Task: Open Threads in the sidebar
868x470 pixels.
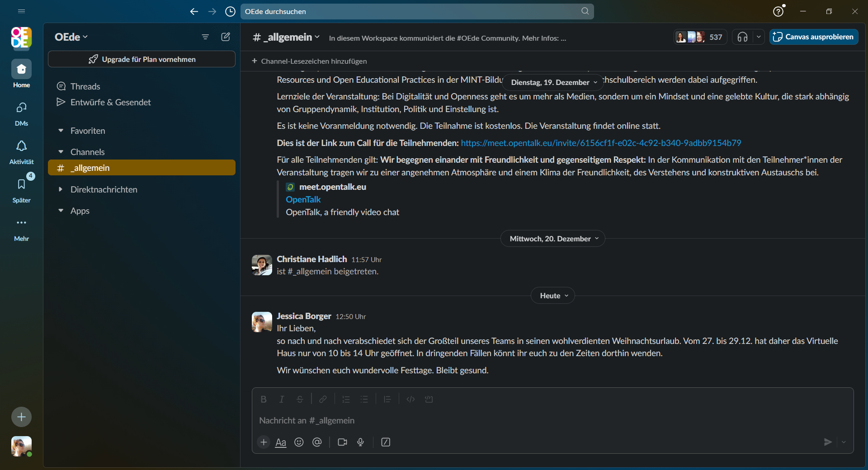Action: [85, 86]
